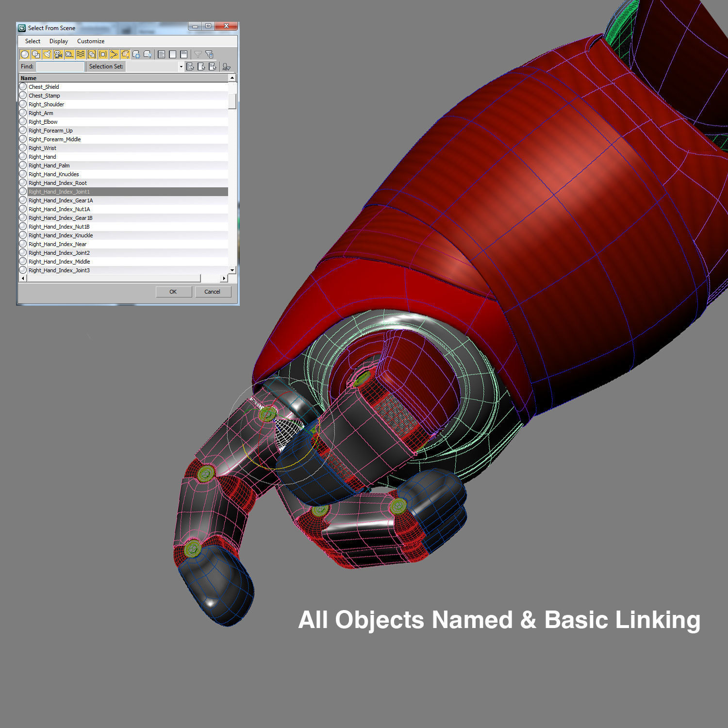Open the advanced filter funnel-with-dialog icon
This screenshot has width=728, height=728.
(x=209, y=54)
